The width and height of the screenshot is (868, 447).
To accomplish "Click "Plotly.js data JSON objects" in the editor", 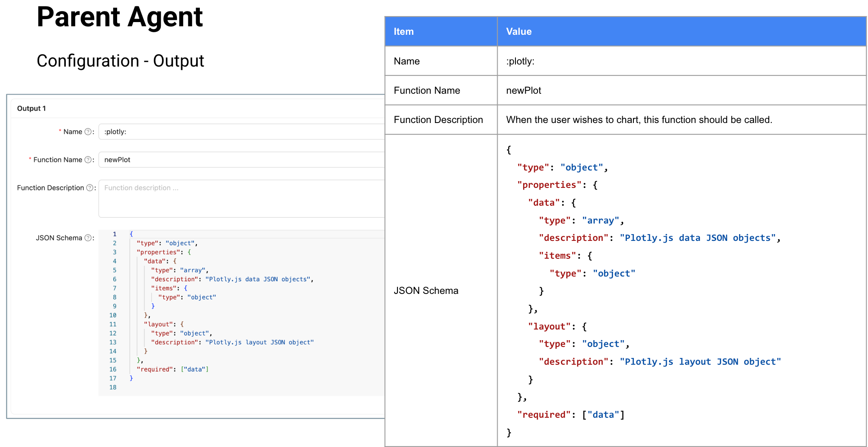I will (x=258, y=279).
